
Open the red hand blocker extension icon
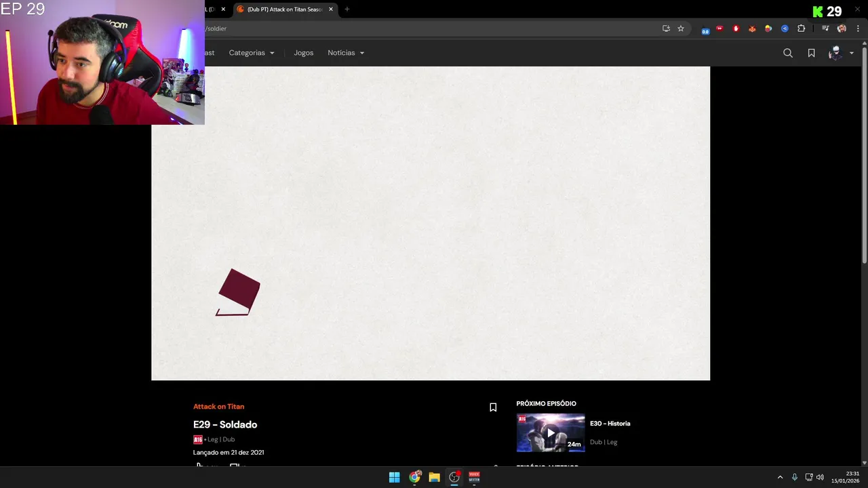pos(736,28)
